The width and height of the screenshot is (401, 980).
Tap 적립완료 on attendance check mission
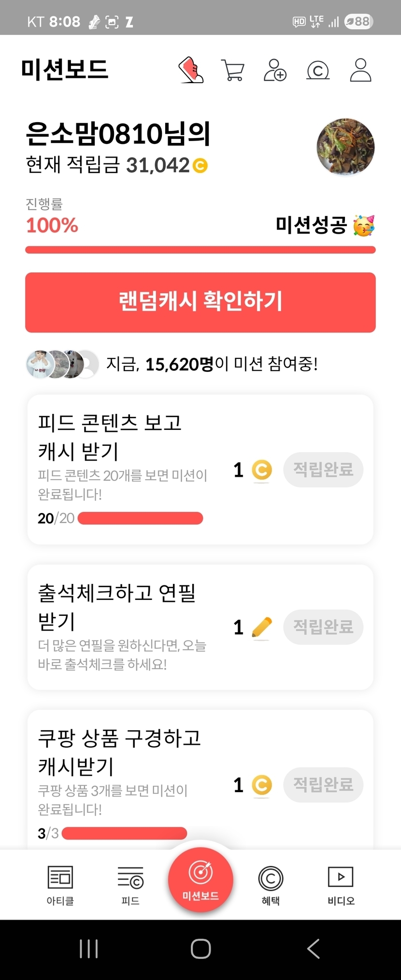[x=323, y=627]
